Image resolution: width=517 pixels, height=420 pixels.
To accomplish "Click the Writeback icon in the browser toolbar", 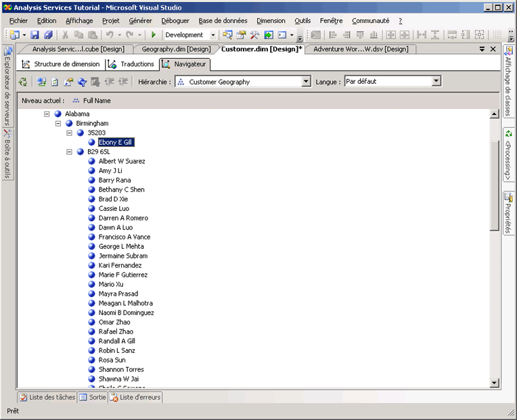I will (95, 82).
